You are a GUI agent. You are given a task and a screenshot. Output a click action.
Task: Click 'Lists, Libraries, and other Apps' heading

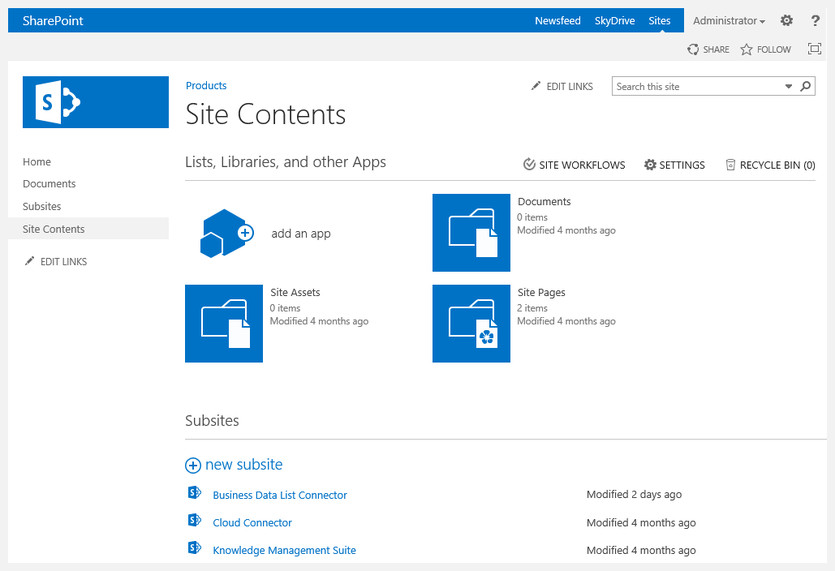(x=285, y=162)
